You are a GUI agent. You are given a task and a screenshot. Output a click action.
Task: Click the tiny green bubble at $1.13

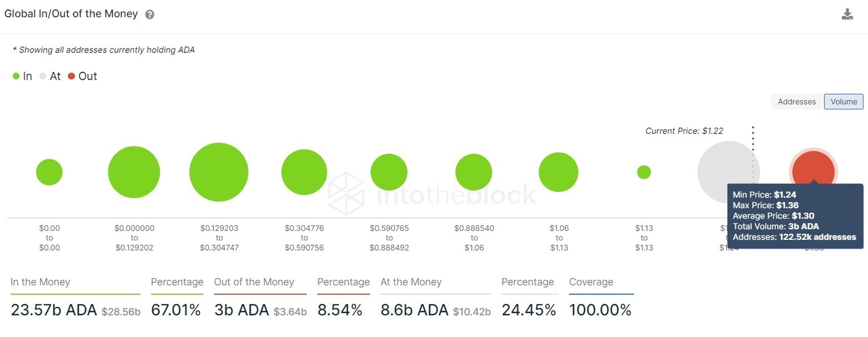tap(644, 172)
